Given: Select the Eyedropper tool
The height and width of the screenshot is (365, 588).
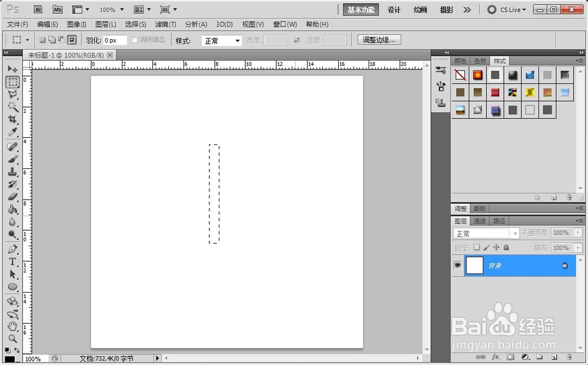Looking at the screenshot, I should pyautogui.click(x=12, y=132).
